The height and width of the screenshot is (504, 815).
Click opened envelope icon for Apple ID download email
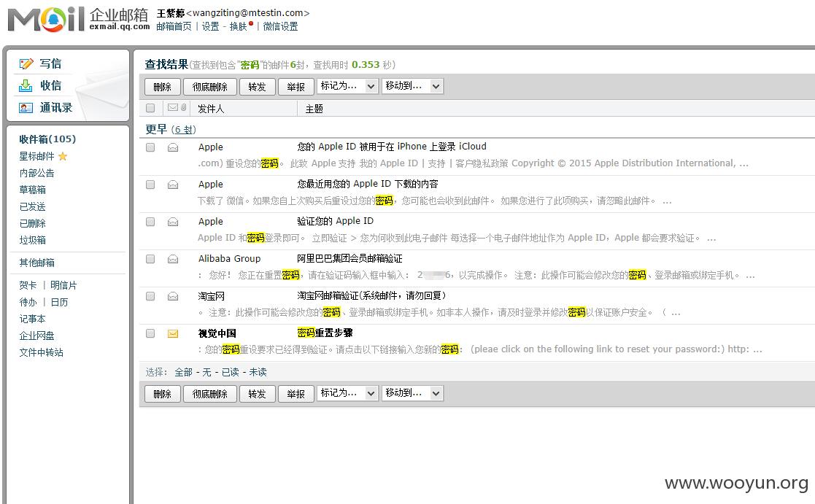[173, 185]
